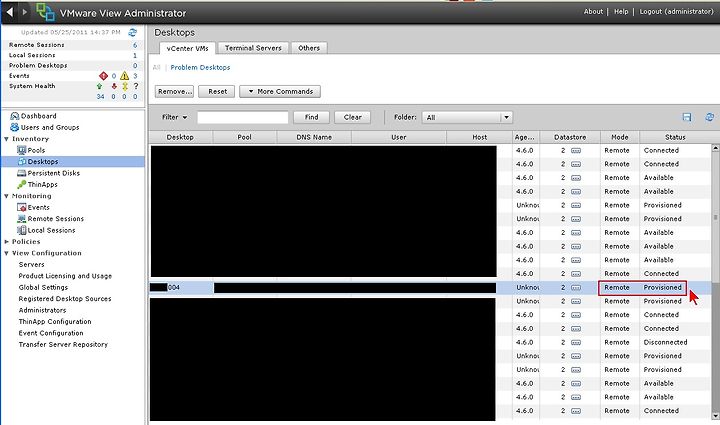This screenshot has height=425, width=720.
Task: Click the datastore details icon in the first row
Action: [x=576, y=151]
